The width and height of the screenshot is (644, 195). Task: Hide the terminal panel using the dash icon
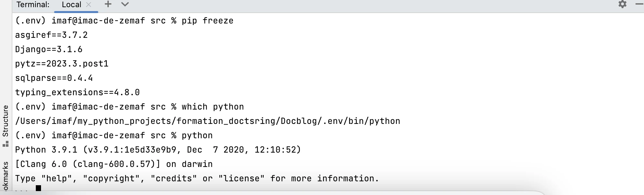tap(639, 4)
